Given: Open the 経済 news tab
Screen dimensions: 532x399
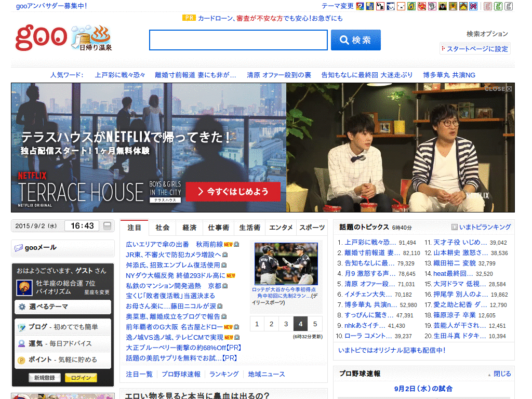Looking at the screenshot, I should pyautogui.click(x=189, y=228).
